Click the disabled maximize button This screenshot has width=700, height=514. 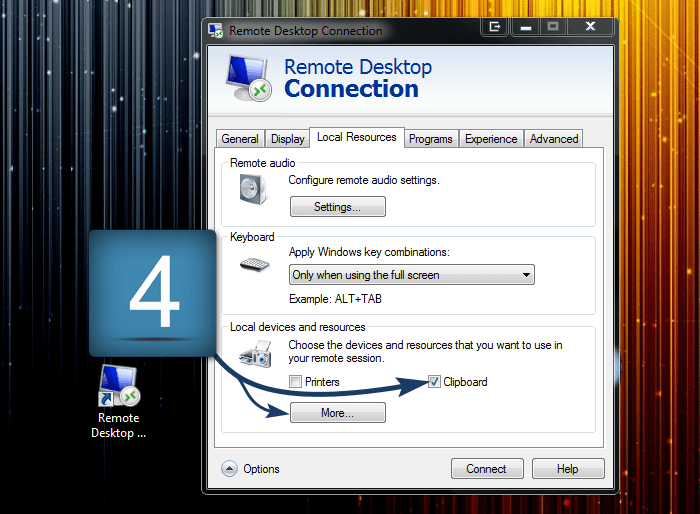(553, 27)
